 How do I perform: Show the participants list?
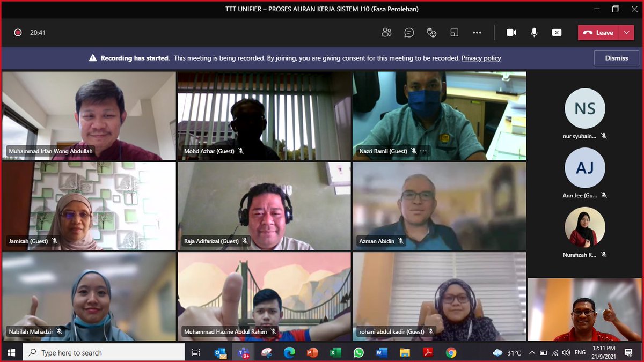[386, 32]
